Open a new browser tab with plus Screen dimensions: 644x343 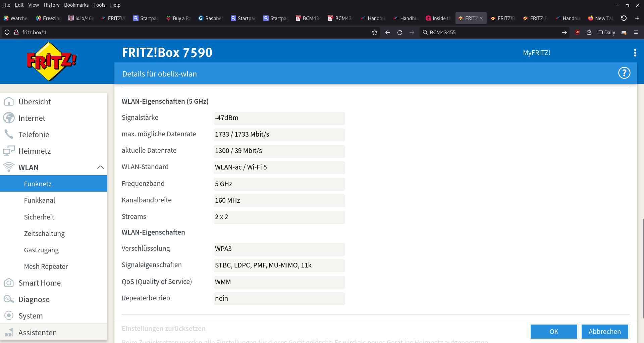coord(637,18)
